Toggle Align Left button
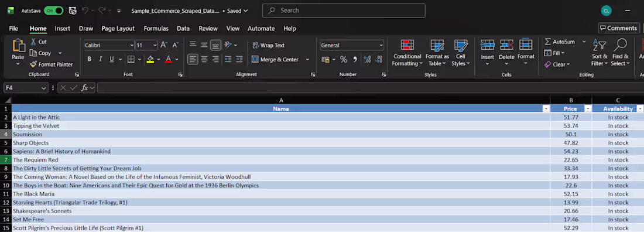 tap(193, 59)
